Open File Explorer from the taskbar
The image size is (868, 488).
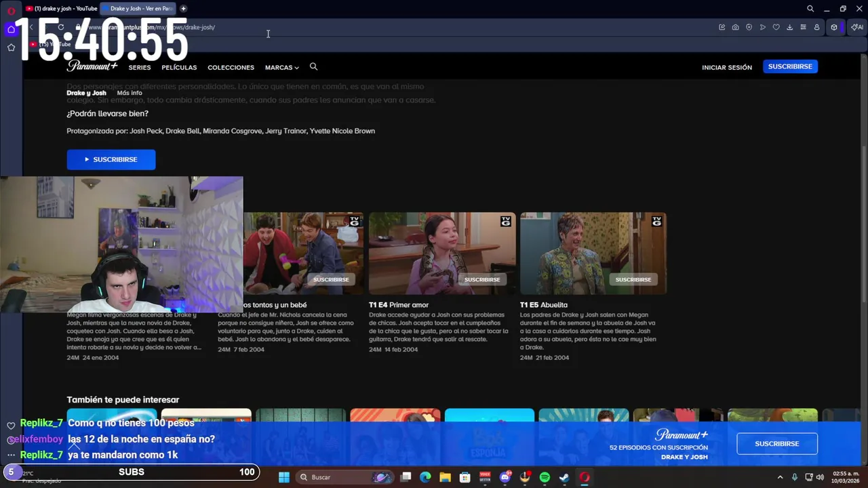point(445,477)
